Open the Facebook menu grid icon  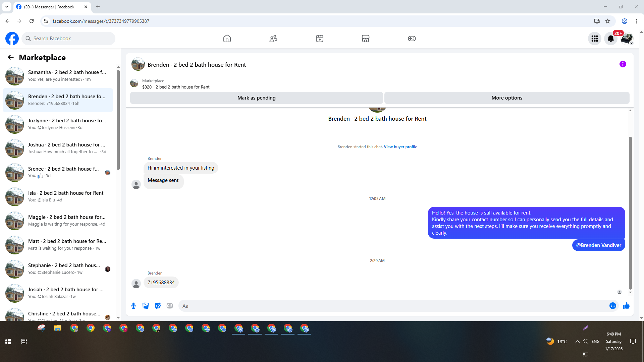click(595, 39)
